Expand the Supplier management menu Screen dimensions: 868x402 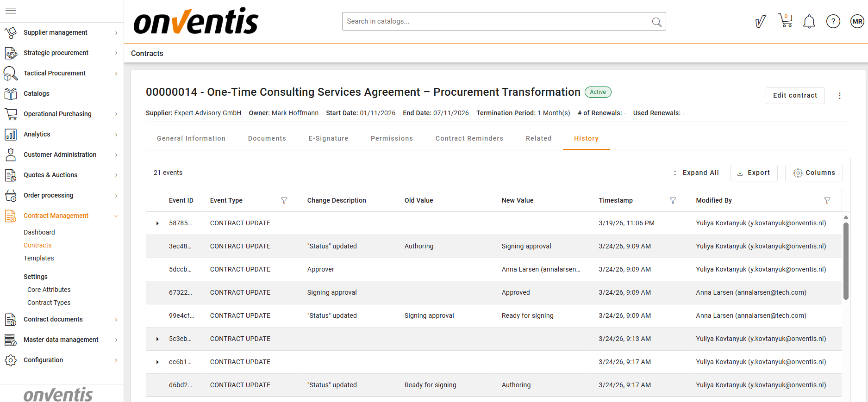pyautogui.click(x=116, y=33)
